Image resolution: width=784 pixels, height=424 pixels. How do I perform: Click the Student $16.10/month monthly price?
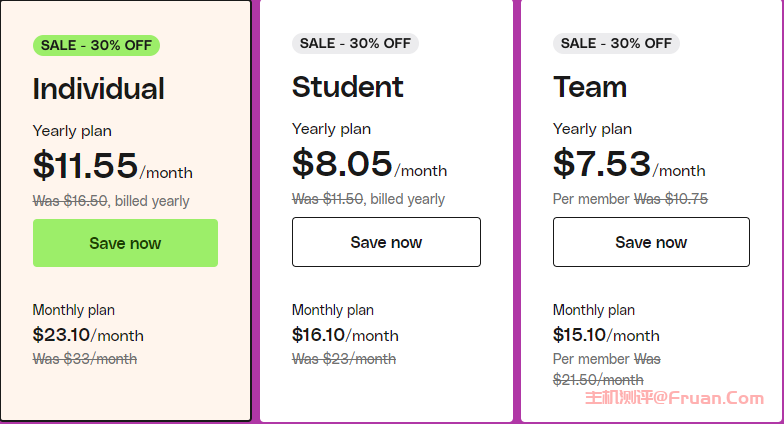pyautogui.click(x=345, y=335)
